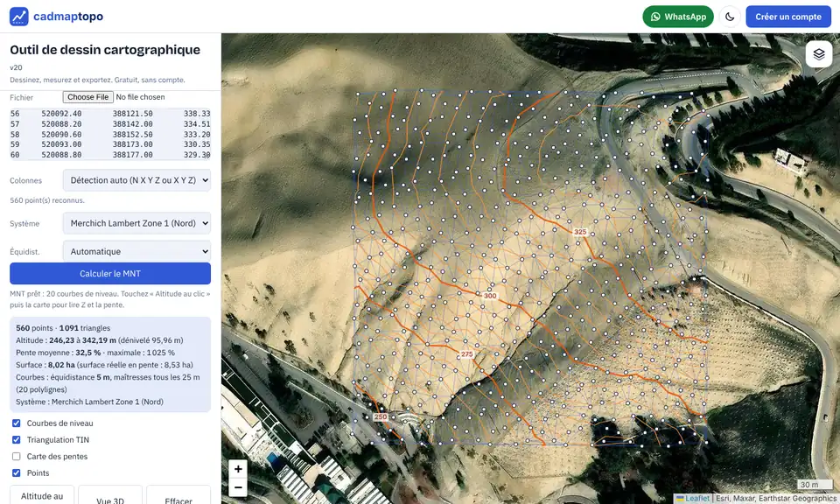840x504 pixels.
Task: Click the '560 point(s) reconnus.' text
Action: [x=47, y=200]
